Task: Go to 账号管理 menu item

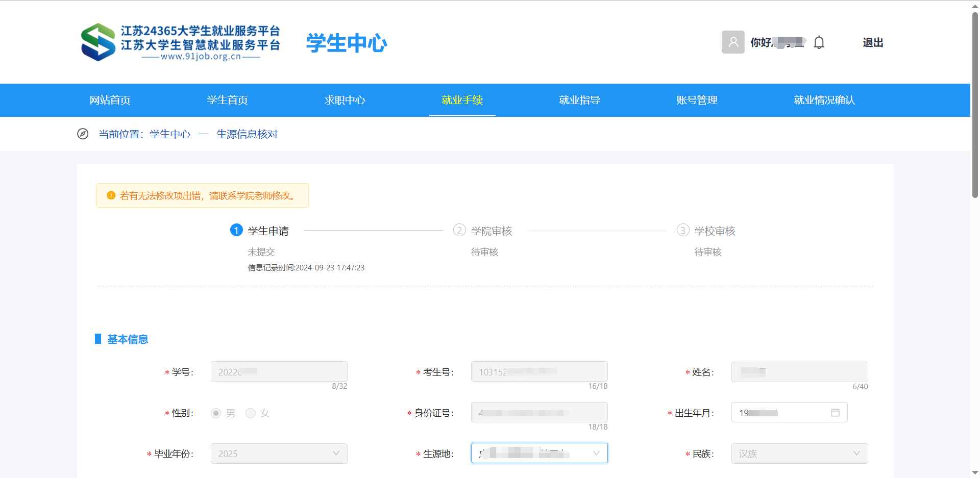Action: coord(697,100)
